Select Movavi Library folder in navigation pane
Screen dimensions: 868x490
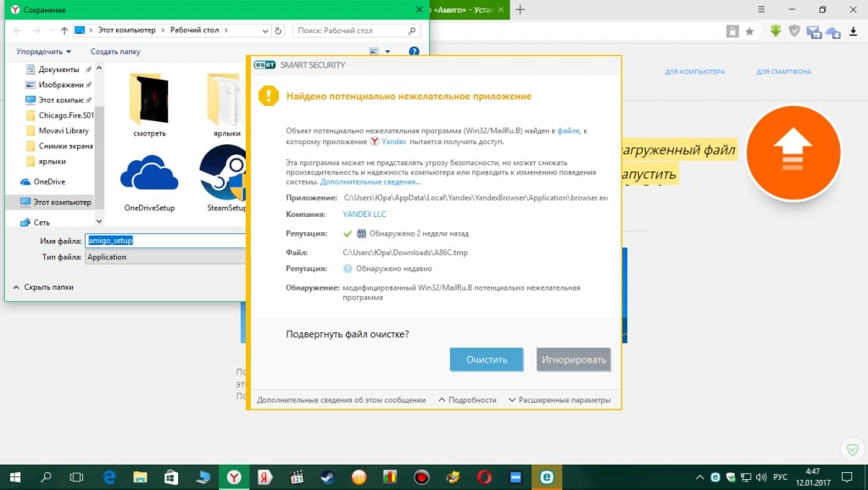coord(58,131)
